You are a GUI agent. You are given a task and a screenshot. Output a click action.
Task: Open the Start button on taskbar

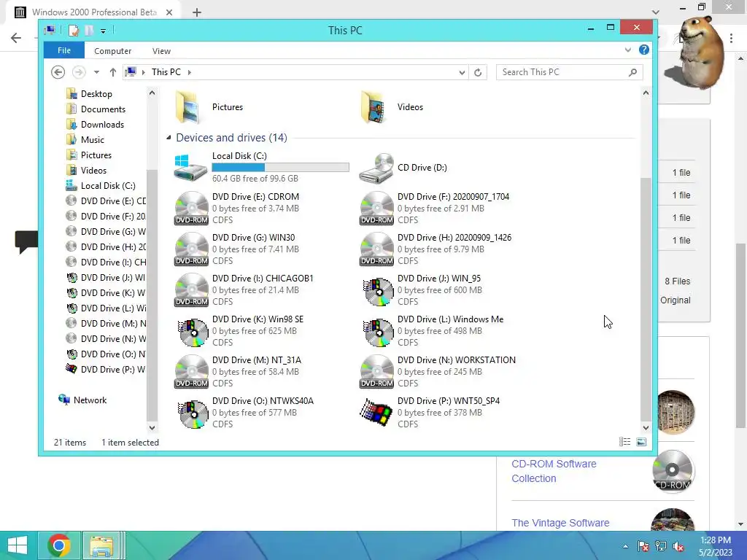pos(18,545)
